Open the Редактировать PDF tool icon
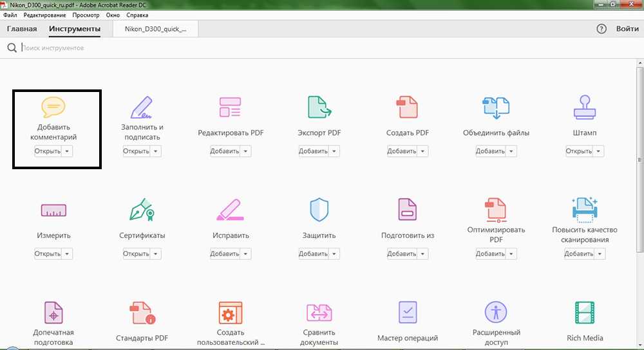Viewport: 644px width, 350px height. pos(230,107)
